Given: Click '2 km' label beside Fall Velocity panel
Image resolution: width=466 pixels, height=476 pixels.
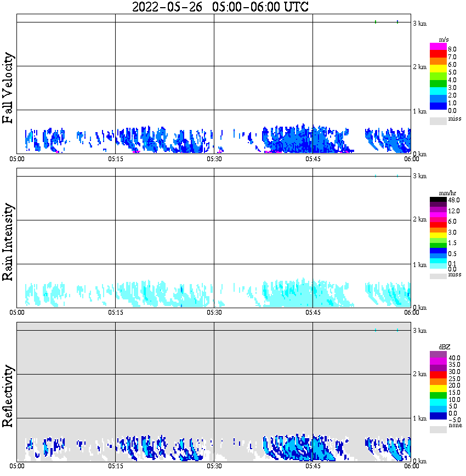Looking at the screenshot, I should tap(419, 67).
